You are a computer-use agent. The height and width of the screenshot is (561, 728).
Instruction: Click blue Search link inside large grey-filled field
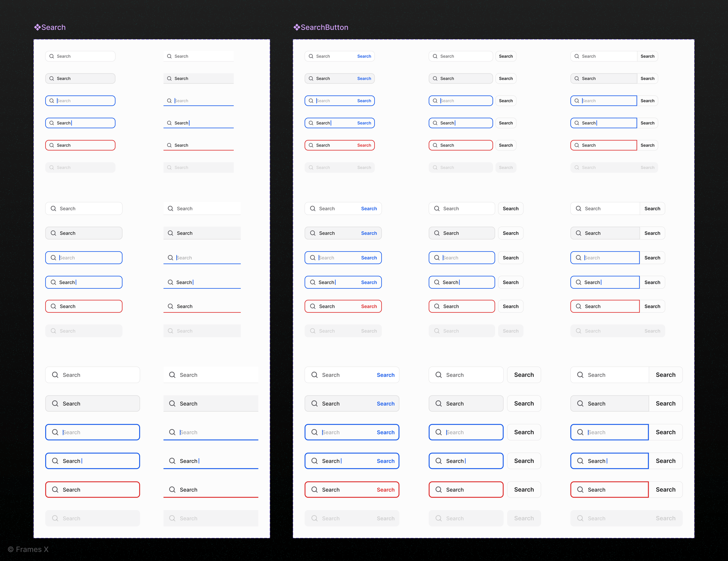click(386, 404)
